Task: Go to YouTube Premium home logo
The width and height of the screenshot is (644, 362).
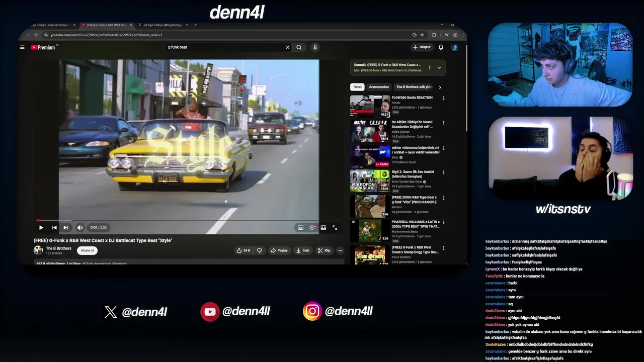Action: 44,47
